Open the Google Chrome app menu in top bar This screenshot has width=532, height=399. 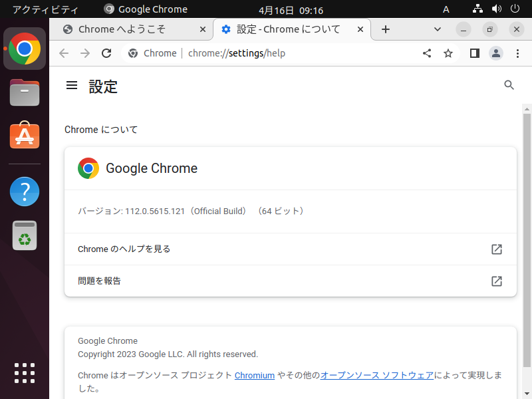click(x=146, y=9)
